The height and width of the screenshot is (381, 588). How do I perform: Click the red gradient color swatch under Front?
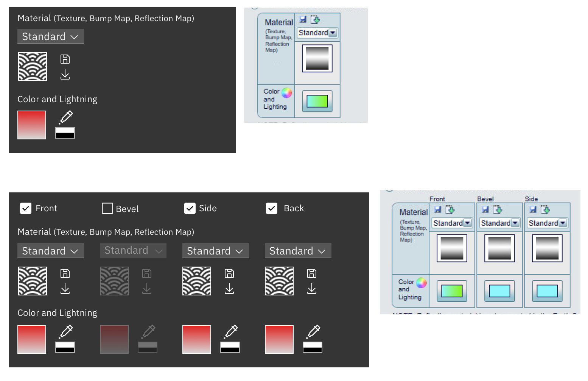pos(32,339)
